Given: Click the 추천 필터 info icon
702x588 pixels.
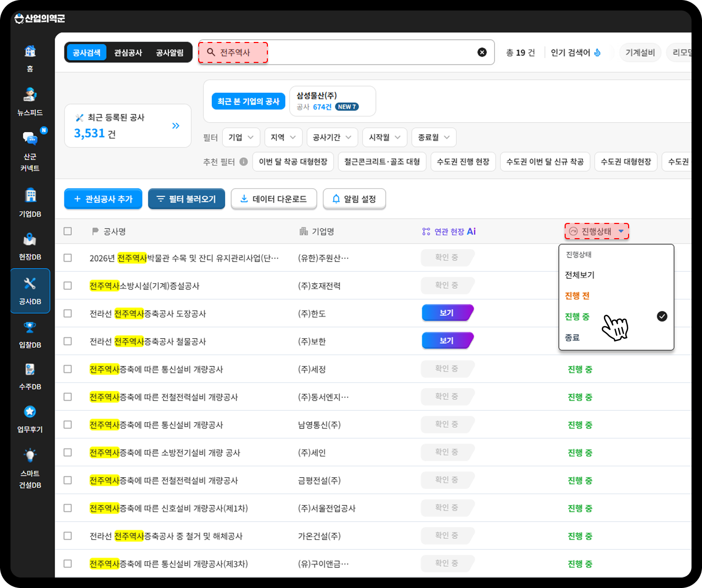Looking at the screenshot, I should pyautogui.click(x=244, y=162).
